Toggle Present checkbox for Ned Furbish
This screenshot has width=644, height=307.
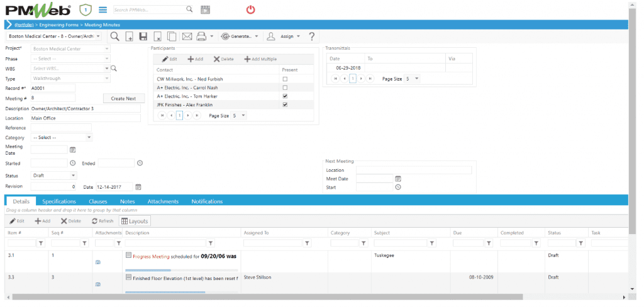pyautogui.click(x=285, y=79)
